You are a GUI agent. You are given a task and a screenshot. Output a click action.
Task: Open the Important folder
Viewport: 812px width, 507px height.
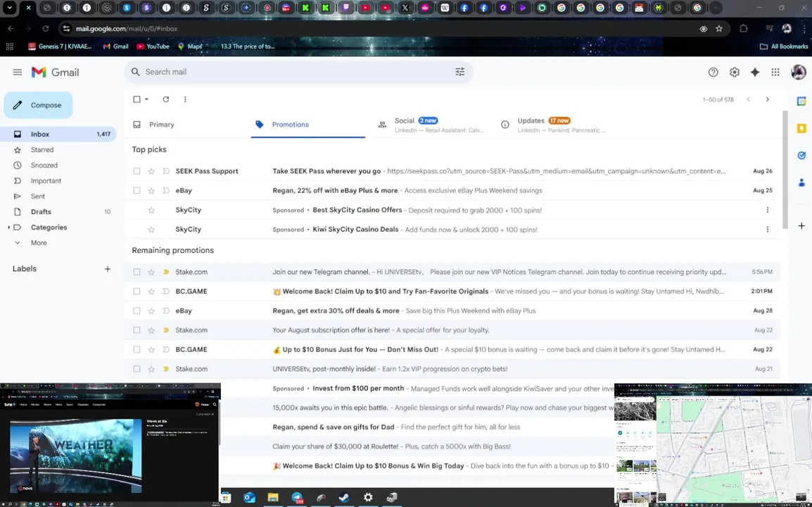[x=46, y=180]
